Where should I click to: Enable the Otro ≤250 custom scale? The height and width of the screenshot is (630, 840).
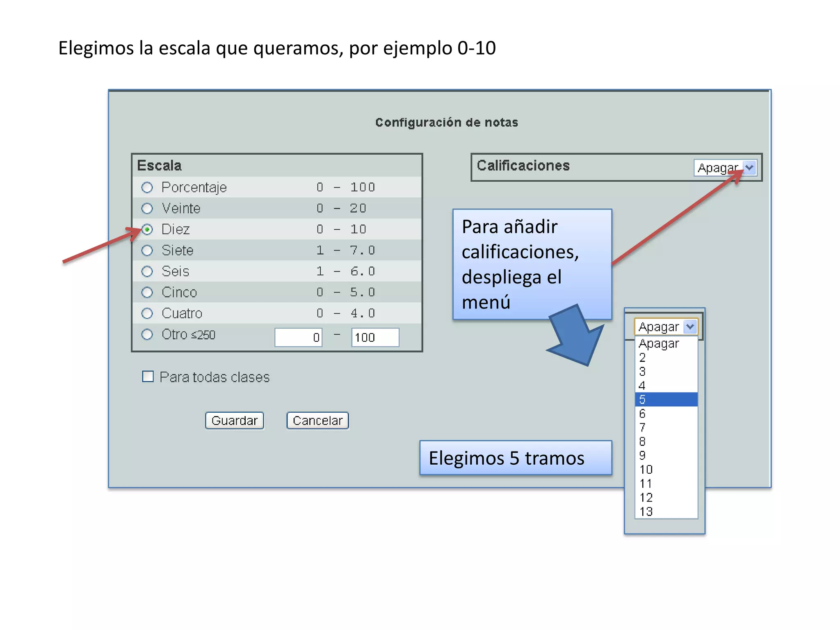coord(147,334)
